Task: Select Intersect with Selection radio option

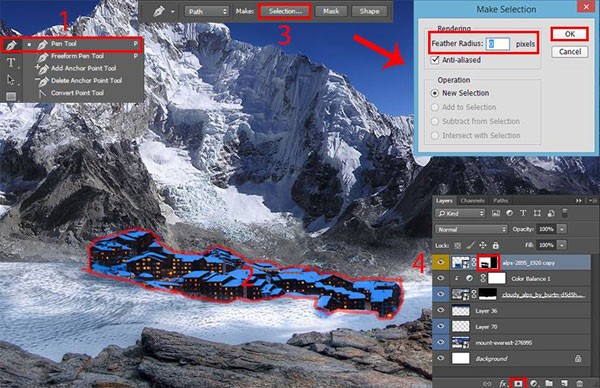Action: pyautogui.click(x=435, y=135)
